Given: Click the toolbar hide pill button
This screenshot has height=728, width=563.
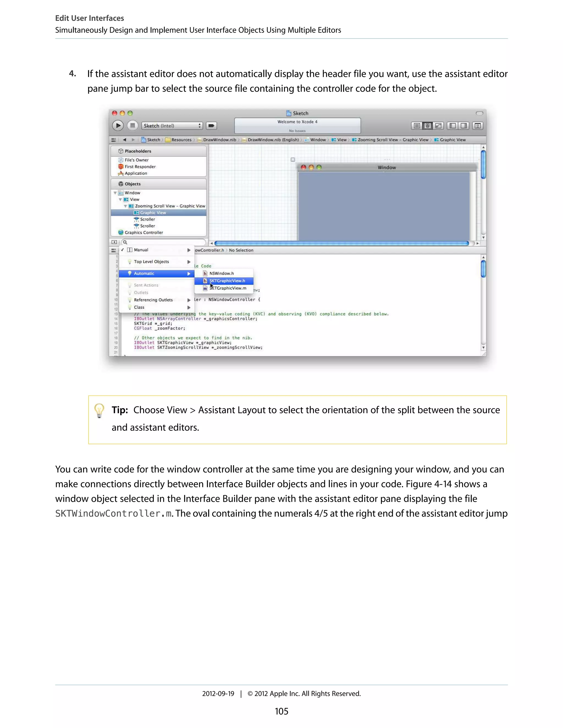Looking at the screenshot, I should [479, 113].
